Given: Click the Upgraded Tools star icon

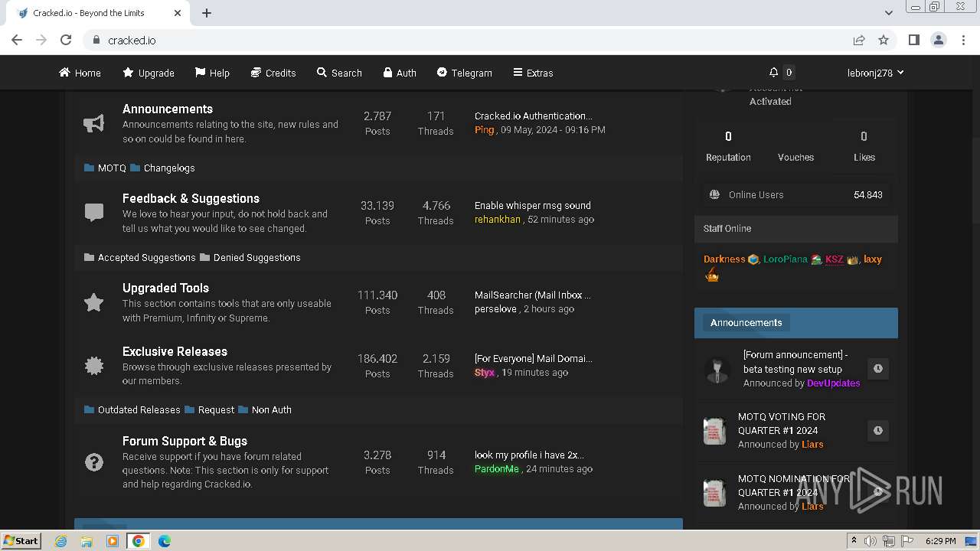Looking at the screenshot, I should (x=93, y=302).
